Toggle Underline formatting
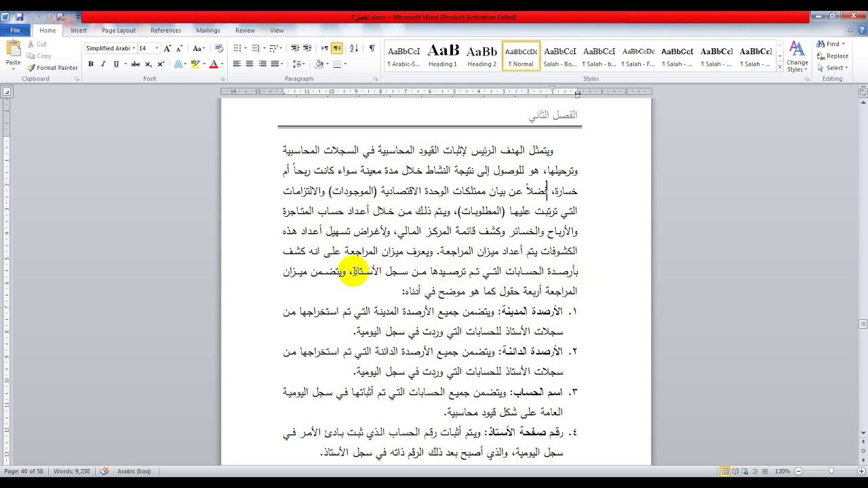Image resolution: width=868 pixels, height=488 pixels. (x=116, y=64)
